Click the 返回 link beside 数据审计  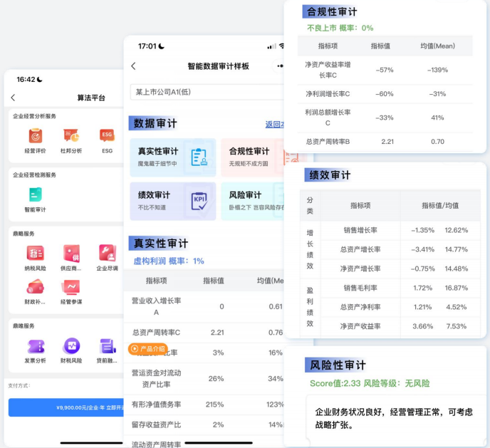click(274, 124)
